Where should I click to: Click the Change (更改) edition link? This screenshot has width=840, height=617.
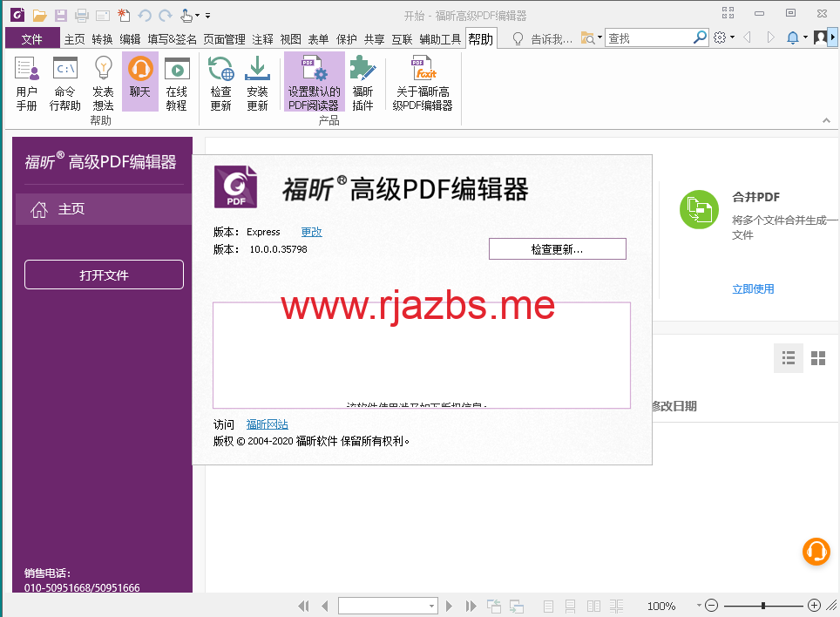[x=311, y=232]
